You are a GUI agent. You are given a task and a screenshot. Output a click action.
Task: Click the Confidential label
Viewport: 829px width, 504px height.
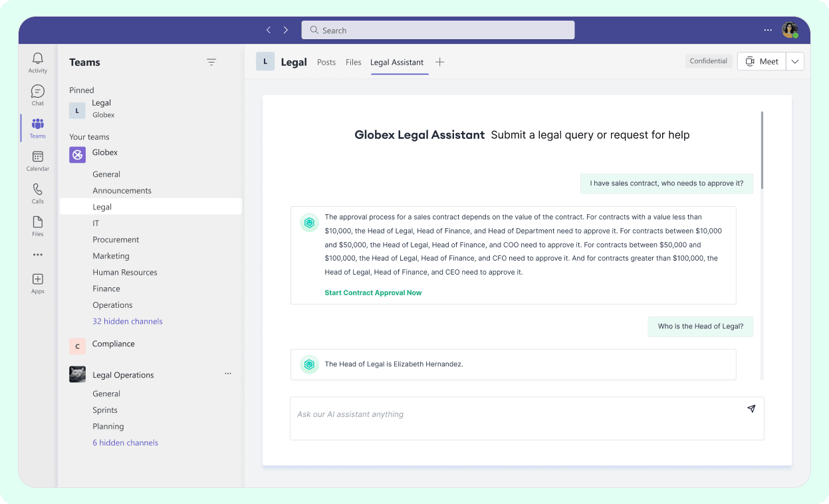coord(709,61)
